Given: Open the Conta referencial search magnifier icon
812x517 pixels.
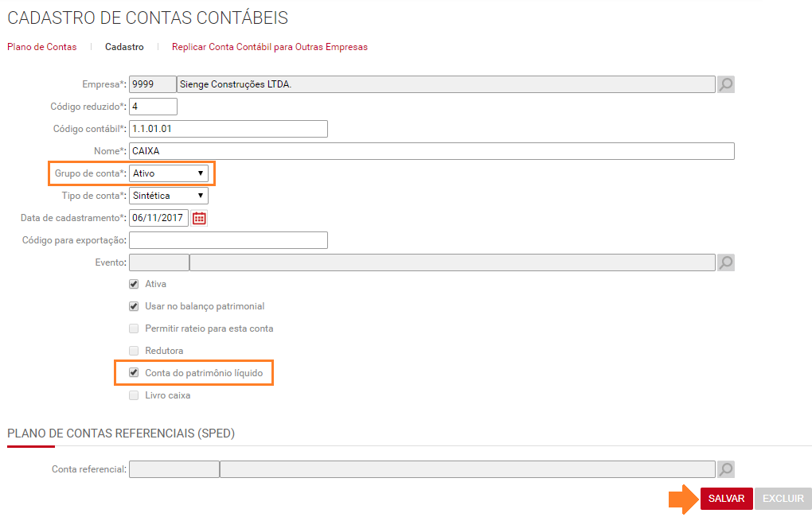Looking at the screenshot, I should [726, 469].
